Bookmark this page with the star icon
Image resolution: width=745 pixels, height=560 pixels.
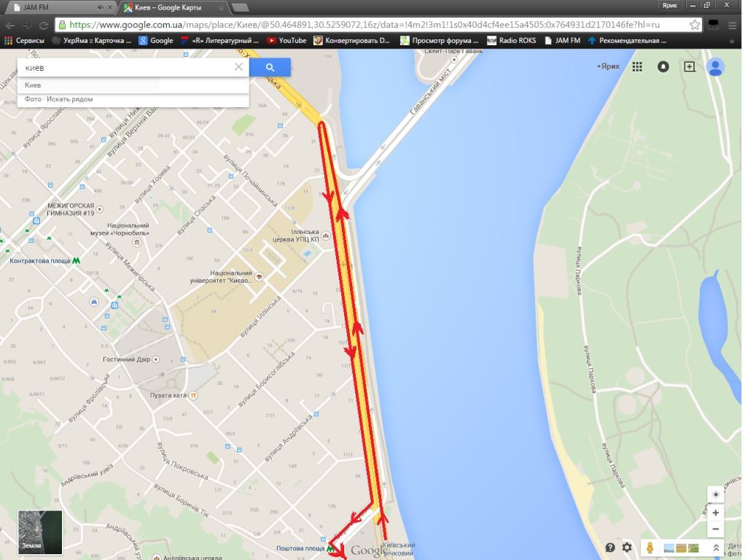pyautogui.click(x=695, y=25)
